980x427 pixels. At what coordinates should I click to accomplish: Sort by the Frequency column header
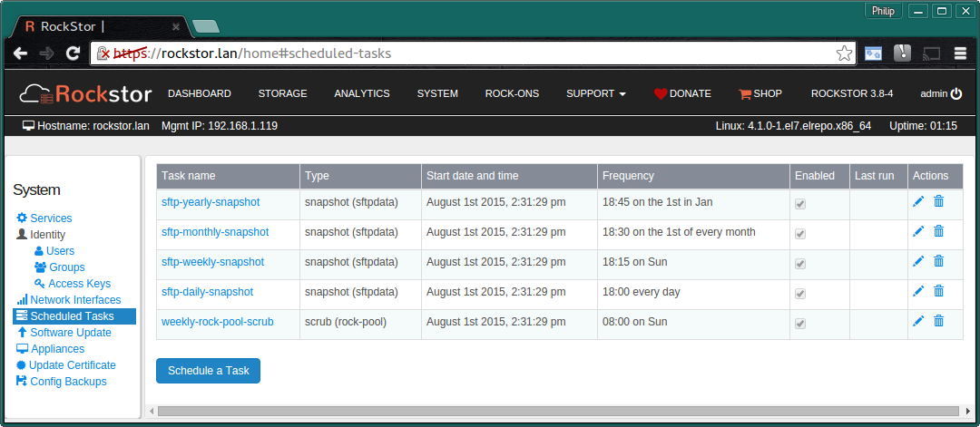(x=693, y=176)
